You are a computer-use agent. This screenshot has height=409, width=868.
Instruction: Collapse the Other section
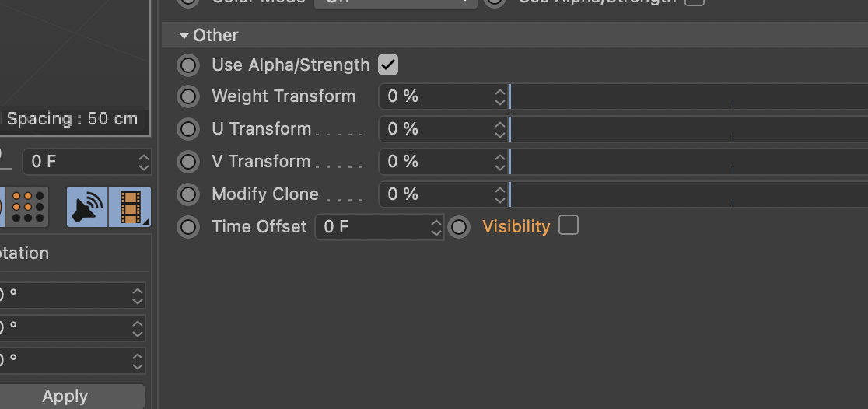[184, 36]
